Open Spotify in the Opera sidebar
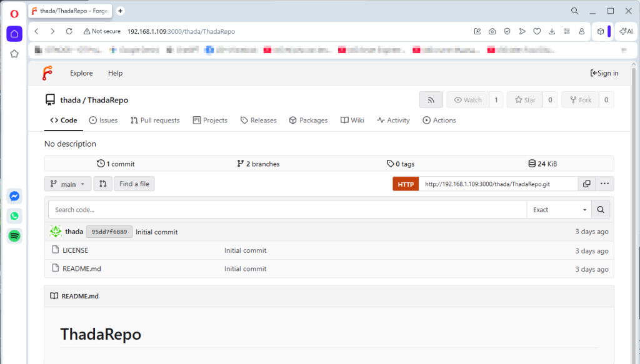The height and width of the screenshot is (364, 640). coord(14,236)
